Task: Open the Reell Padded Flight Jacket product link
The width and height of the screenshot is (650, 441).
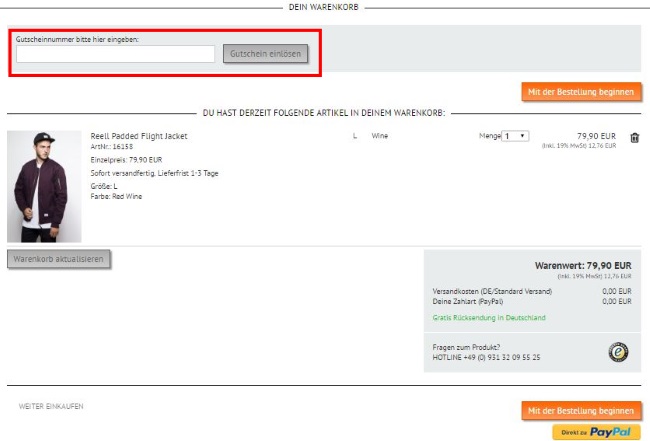Action: 139,135
